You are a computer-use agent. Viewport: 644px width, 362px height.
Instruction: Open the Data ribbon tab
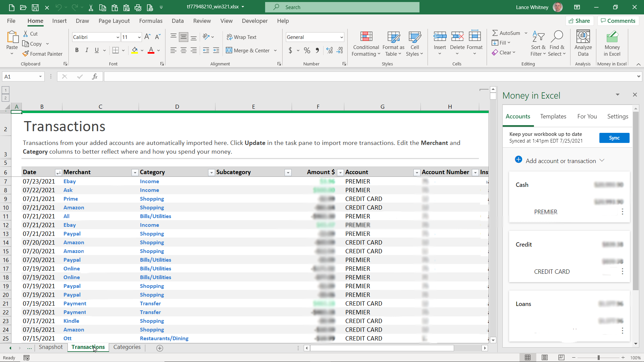click(178, 21)
